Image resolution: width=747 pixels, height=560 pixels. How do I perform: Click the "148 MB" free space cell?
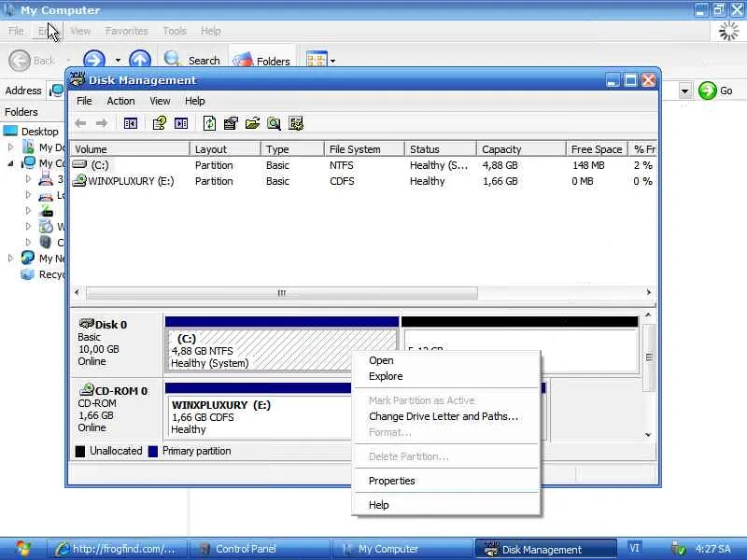click(588, 165)
